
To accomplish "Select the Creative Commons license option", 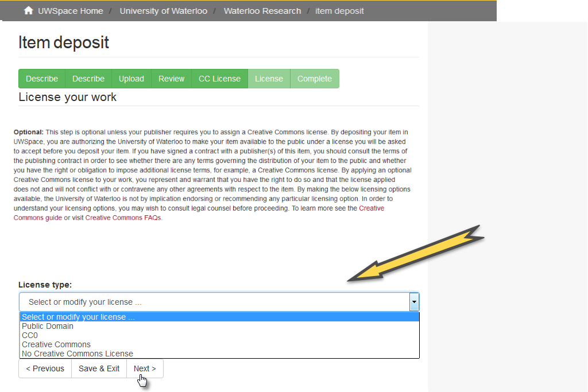I will (x=56, y=344).
